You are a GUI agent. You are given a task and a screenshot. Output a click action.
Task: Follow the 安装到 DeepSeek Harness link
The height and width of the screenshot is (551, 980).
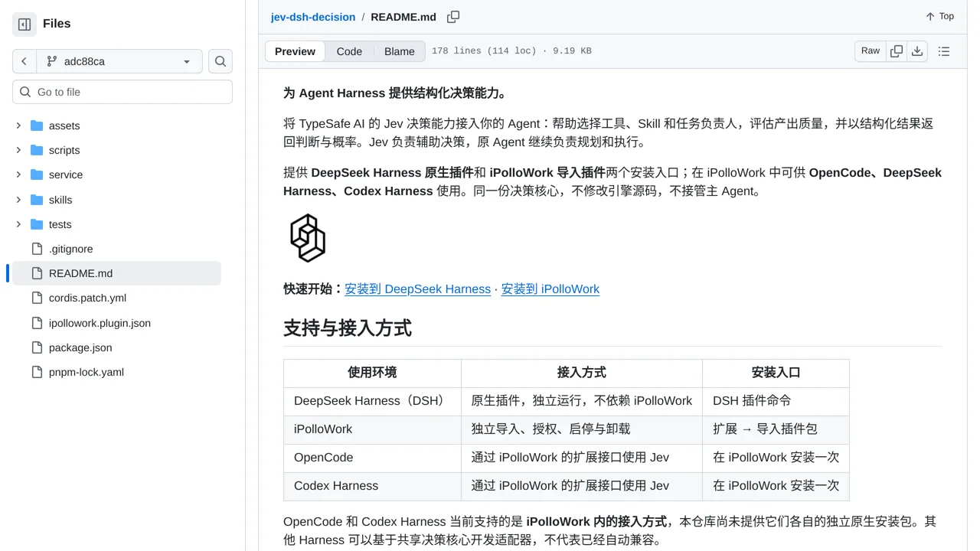tap(417, 289)
